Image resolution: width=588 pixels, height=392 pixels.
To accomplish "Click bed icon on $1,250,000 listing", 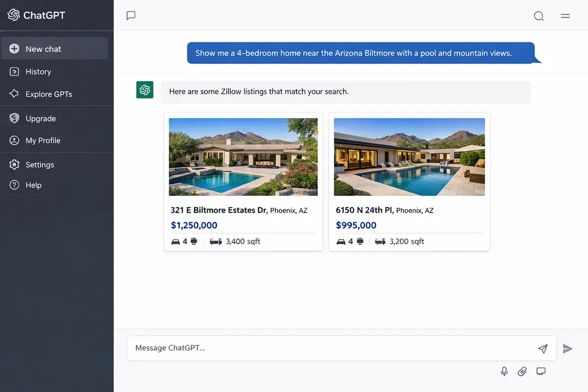I will [x=175, y=242].
